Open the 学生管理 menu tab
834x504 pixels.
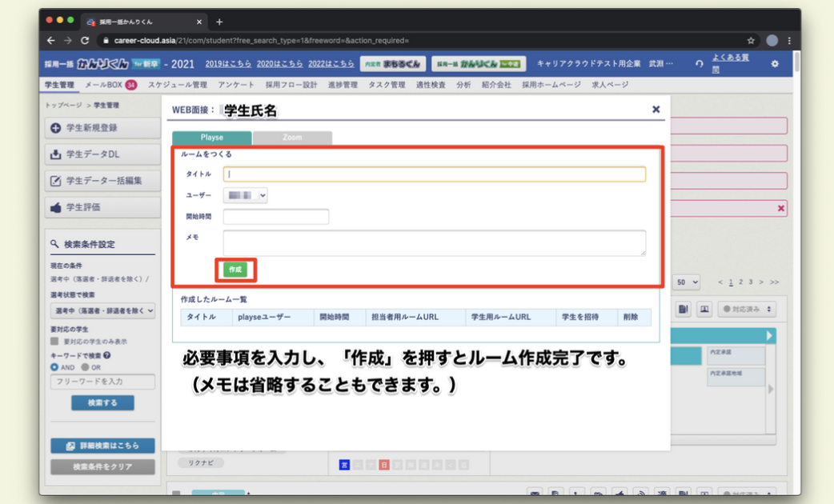[x=59, y=85]
